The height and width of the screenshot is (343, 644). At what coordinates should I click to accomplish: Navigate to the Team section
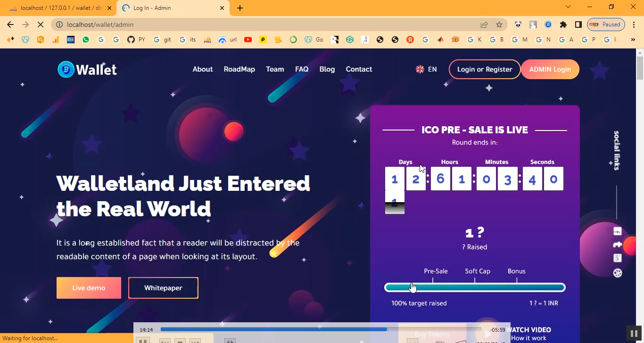pos(275,69)
